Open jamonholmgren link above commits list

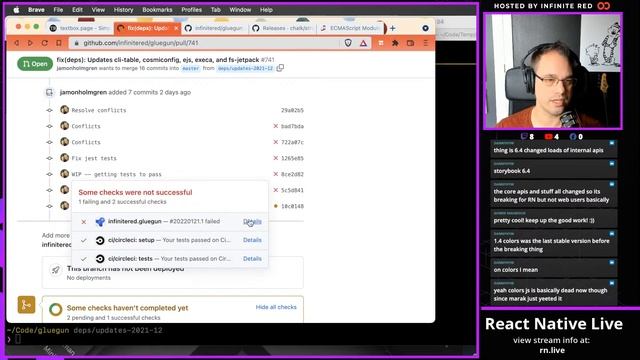[x=83, y=92]
